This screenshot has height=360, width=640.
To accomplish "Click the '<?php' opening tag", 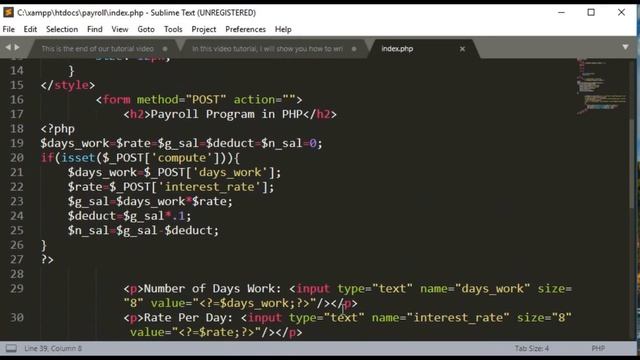I will (58, 129).
